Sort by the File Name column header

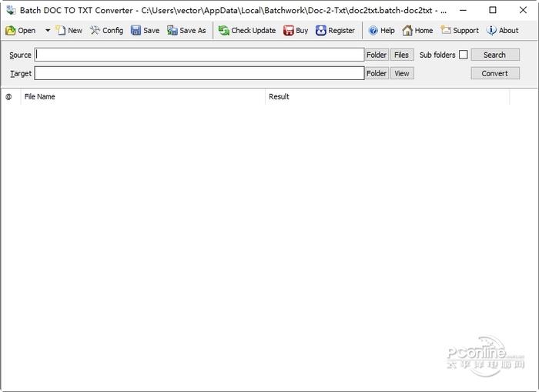pyautogui.click(x=142, y=96)
